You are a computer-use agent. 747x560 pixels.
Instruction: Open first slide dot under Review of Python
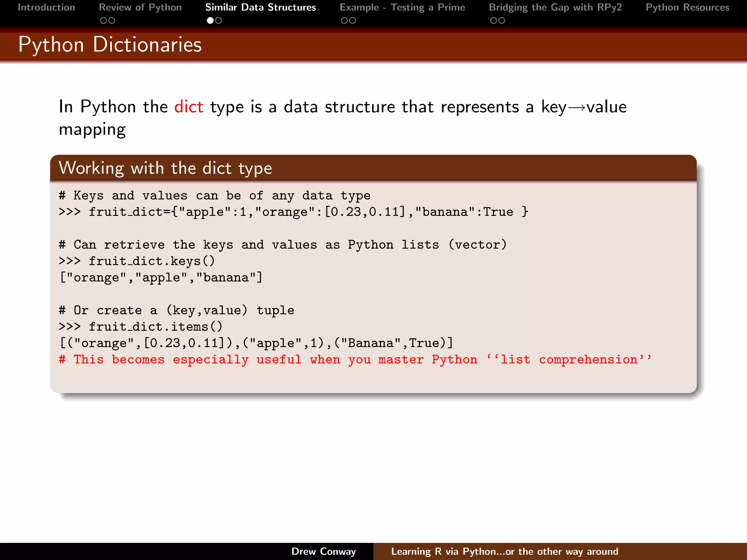point(104,21)
